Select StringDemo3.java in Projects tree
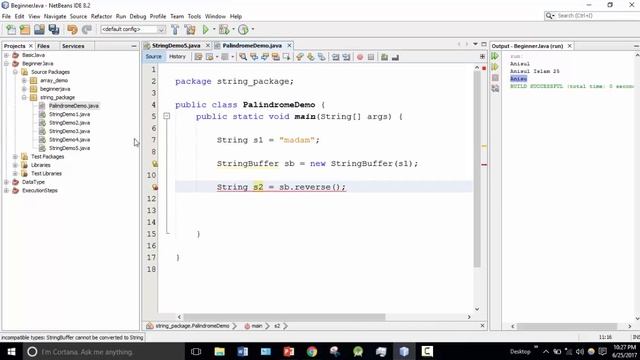Image resolution: width=640 pixels, height=360 pixels. [69, 131]
